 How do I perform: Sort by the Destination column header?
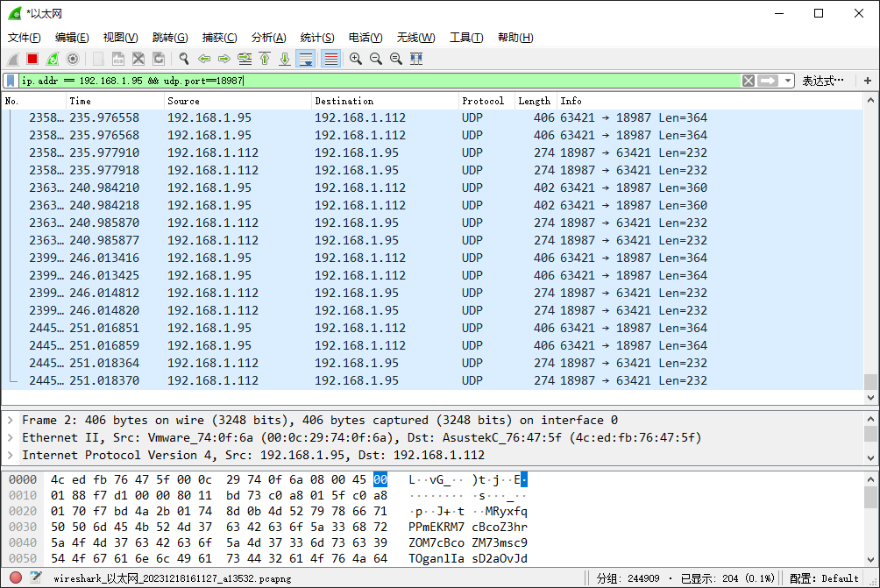(385, 101)
